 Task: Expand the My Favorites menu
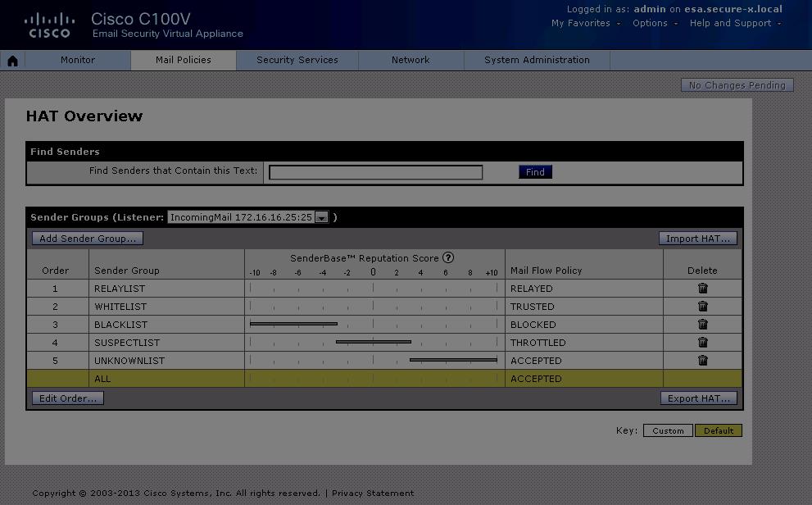coord(586,23)
